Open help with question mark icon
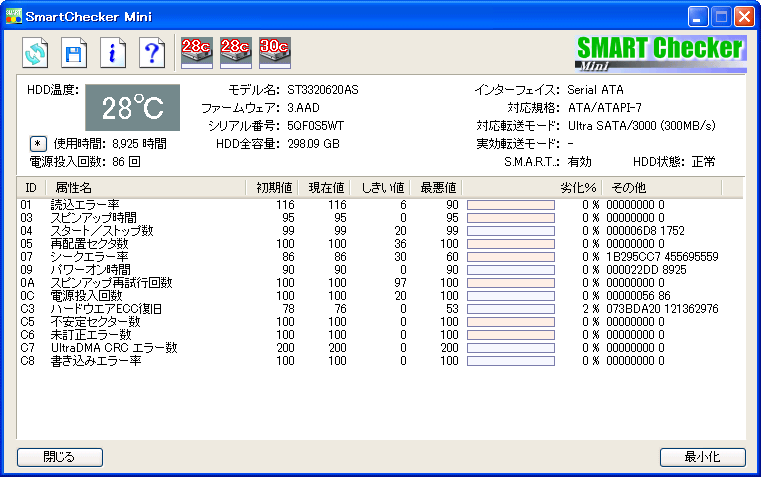Image resolution: width=761 pixels, height=477 pixels. tap(151, 52)
